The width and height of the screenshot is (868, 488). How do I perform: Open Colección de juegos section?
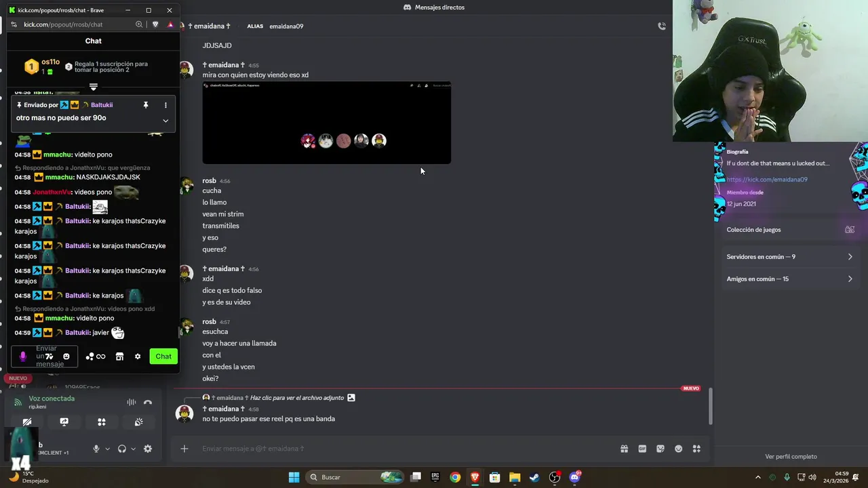point(789,230)
